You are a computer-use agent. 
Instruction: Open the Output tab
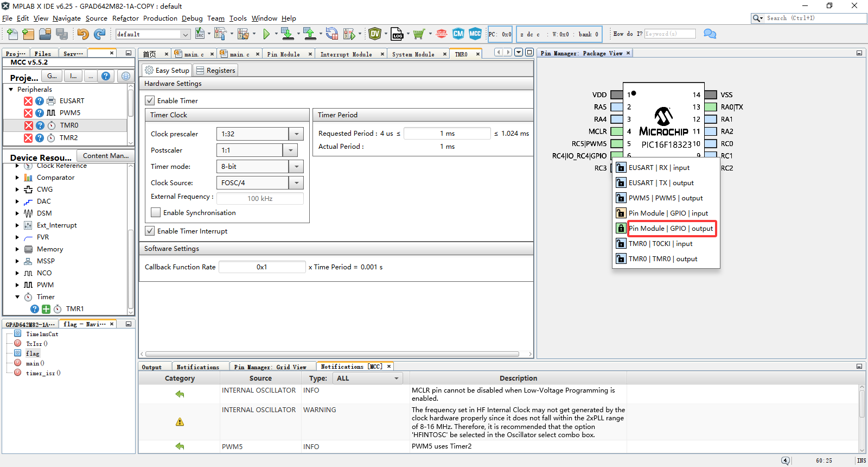pyautogui.click(x=152, y=367)
